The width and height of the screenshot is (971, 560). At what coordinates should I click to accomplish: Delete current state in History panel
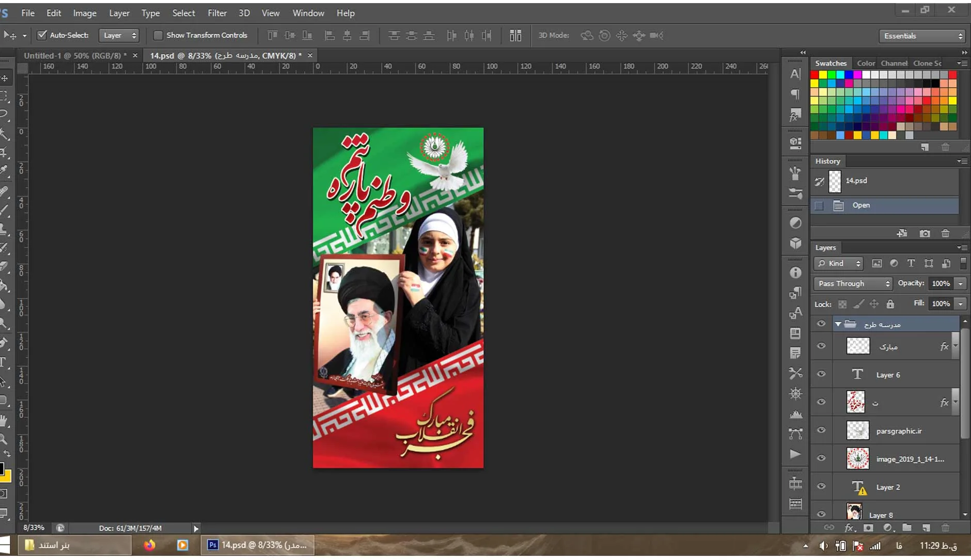pos(945,233)
